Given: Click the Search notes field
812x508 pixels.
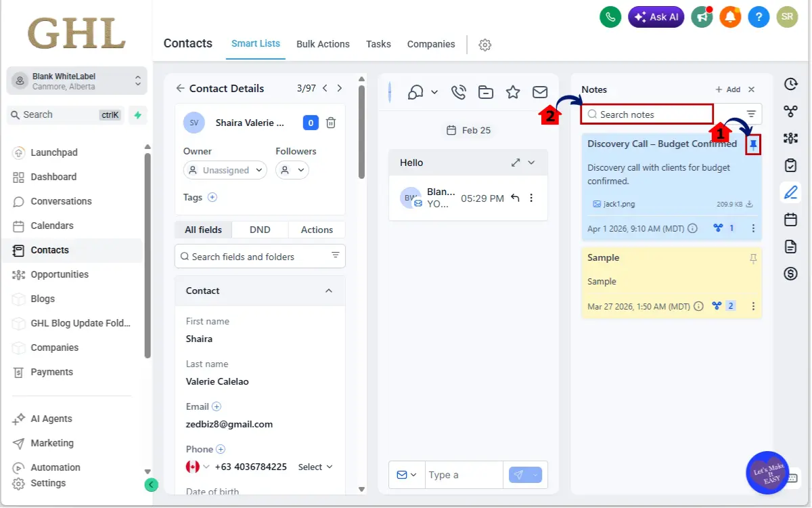Looking at the screenshot, I should (x=650, y=114).
